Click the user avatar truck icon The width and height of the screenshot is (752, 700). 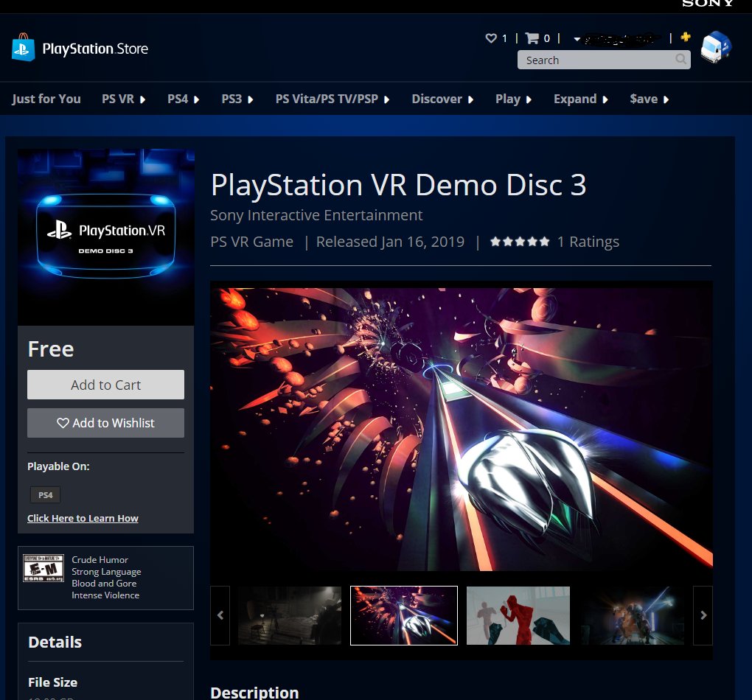coord(716,47)
